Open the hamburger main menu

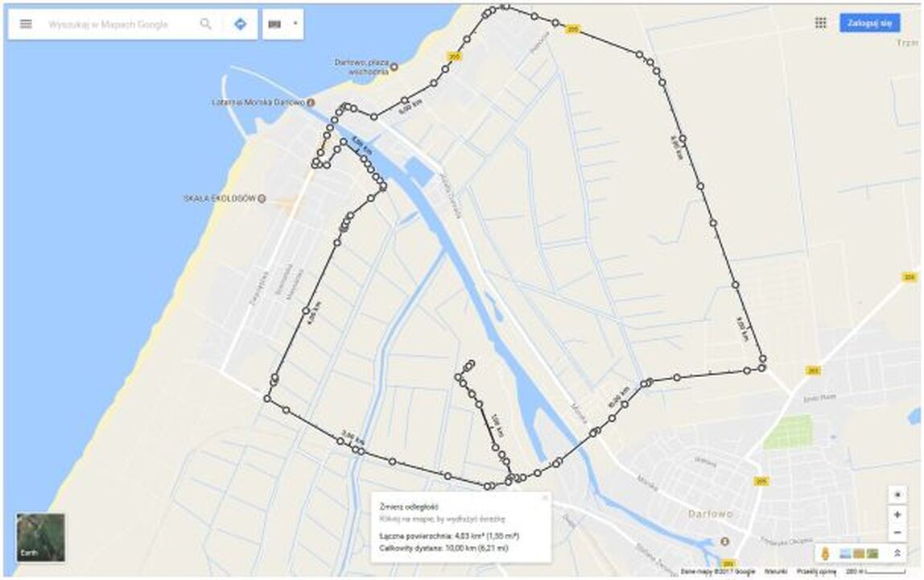[x=26, y=24]
